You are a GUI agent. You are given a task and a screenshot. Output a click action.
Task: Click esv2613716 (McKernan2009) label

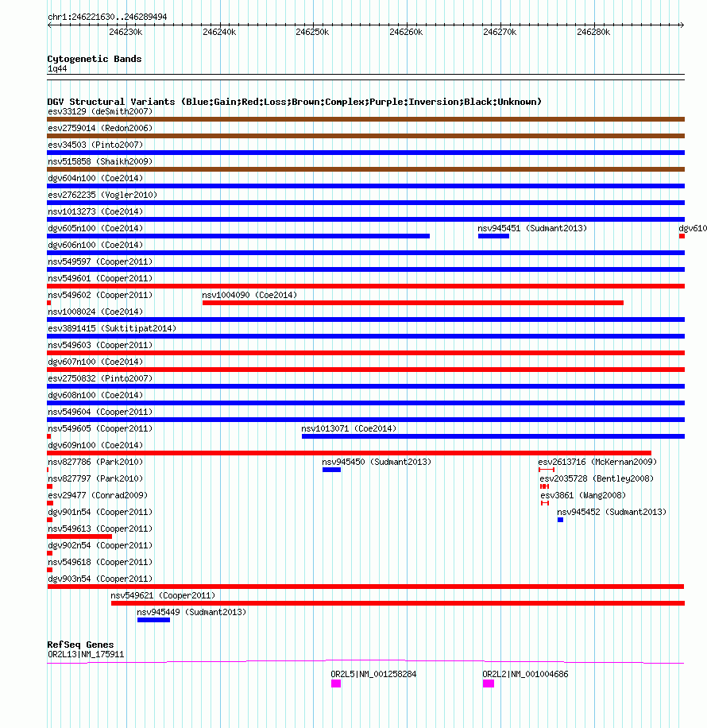point(597,463)
